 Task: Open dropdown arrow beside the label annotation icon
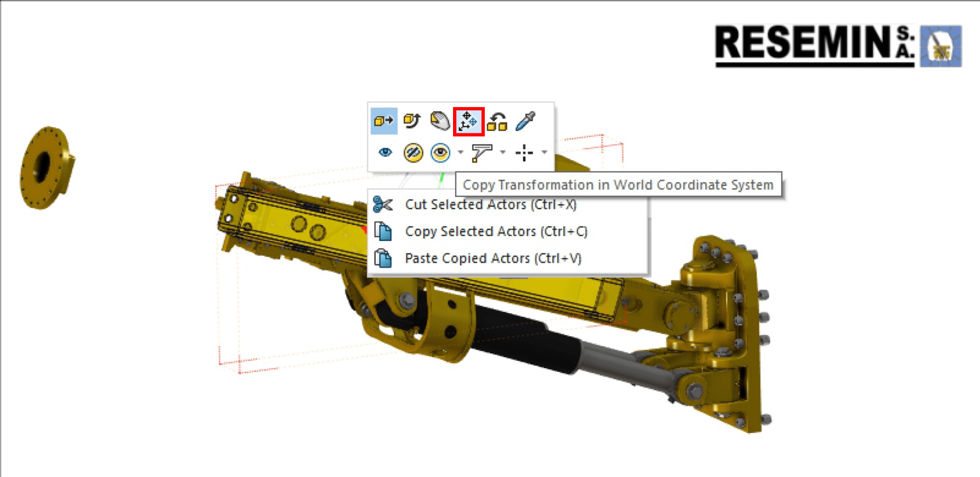(503, 153)
